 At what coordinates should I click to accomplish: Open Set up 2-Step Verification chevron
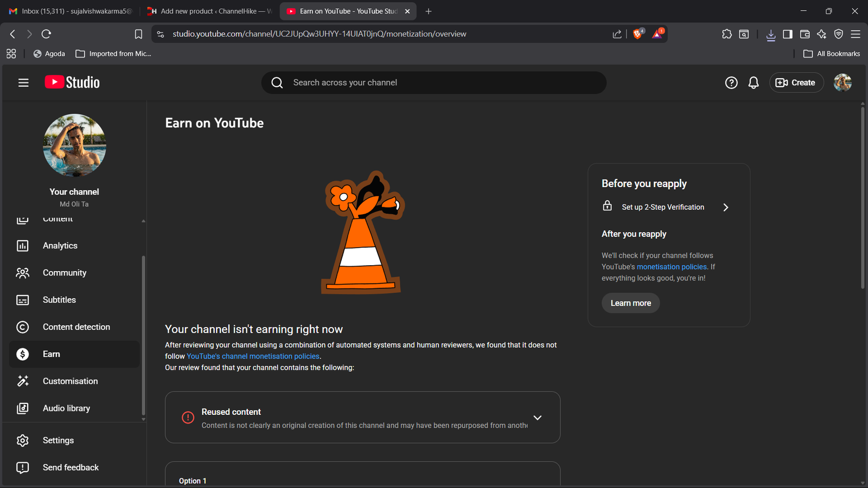[x=725, y=207]
